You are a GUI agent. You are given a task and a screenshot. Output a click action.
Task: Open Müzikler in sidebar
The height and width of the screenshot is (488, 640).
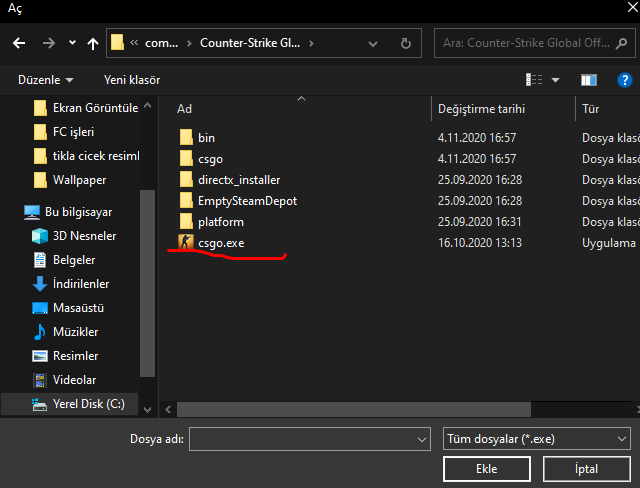tap(65, 332)
